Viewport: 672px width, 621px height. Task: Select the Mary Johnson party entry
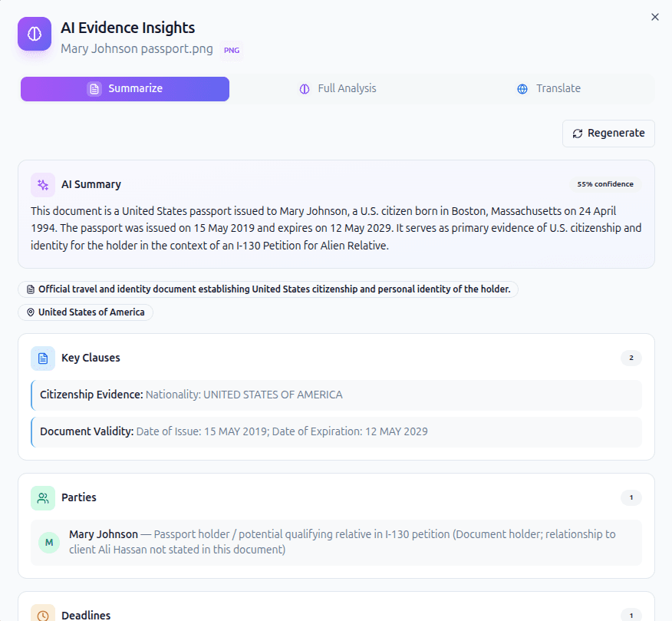pos(337,543)
